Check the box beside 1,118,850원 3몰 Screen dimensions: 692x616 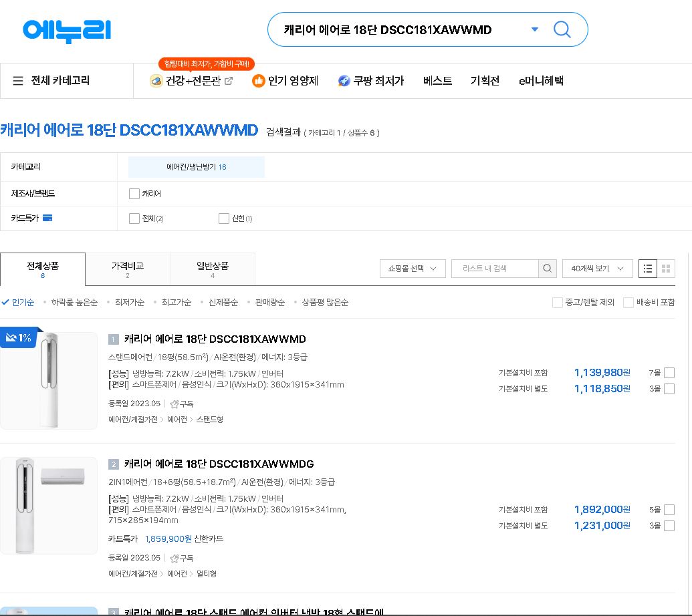pyautogui.click(x=669, y=388)
